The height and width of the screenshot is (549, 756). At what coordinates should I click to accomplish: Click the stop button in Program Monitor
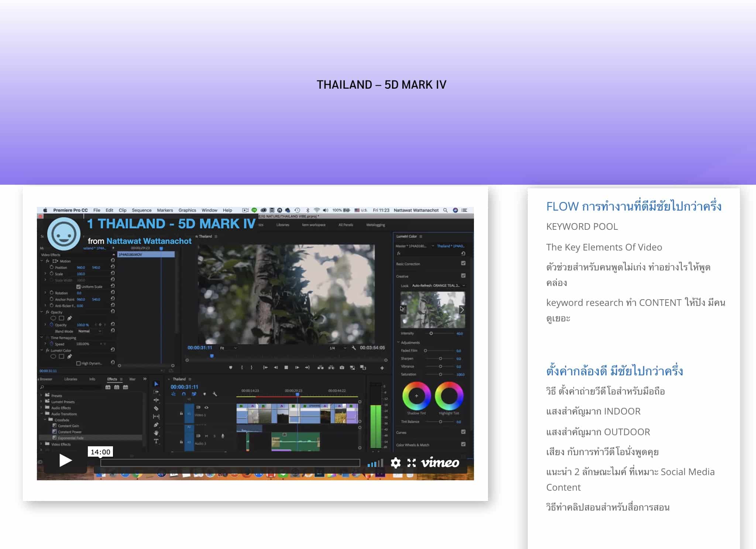[x=286, y=368]
